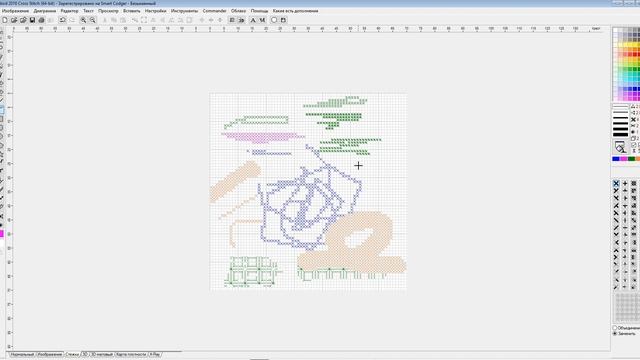Select the text tool marked with letter A
The image size is (640, 360).
pos(253,20)
